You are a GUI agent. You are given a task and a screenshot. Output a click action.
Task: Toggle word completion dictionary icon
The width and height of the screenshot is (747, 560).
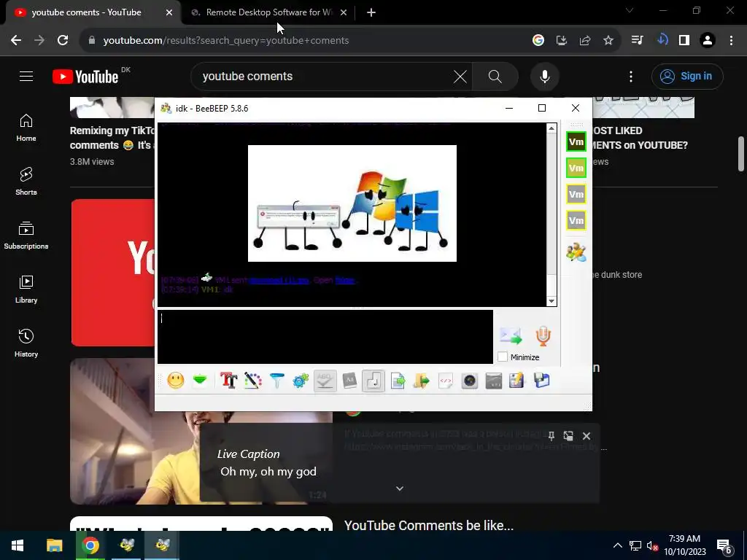[349, 381]
